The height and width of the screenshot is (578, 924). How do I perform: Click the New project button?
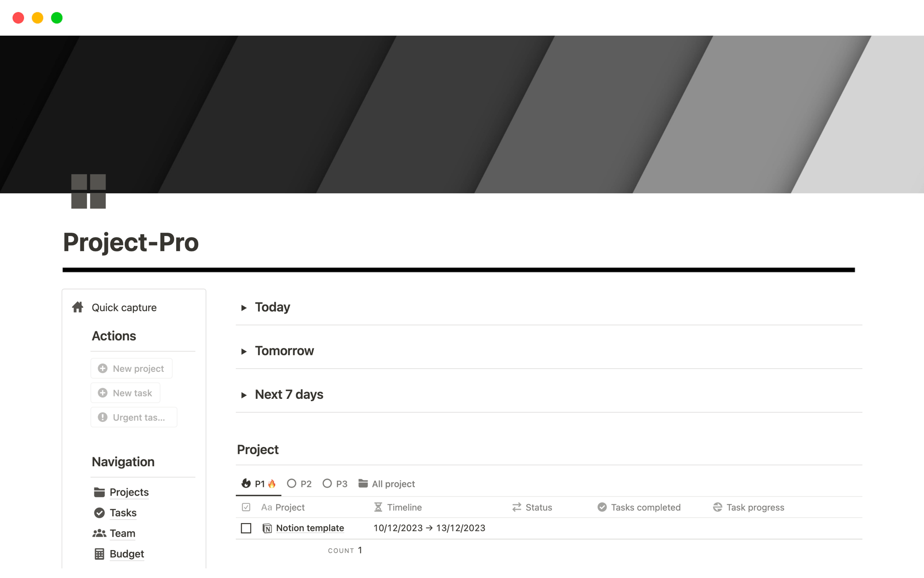132,368
